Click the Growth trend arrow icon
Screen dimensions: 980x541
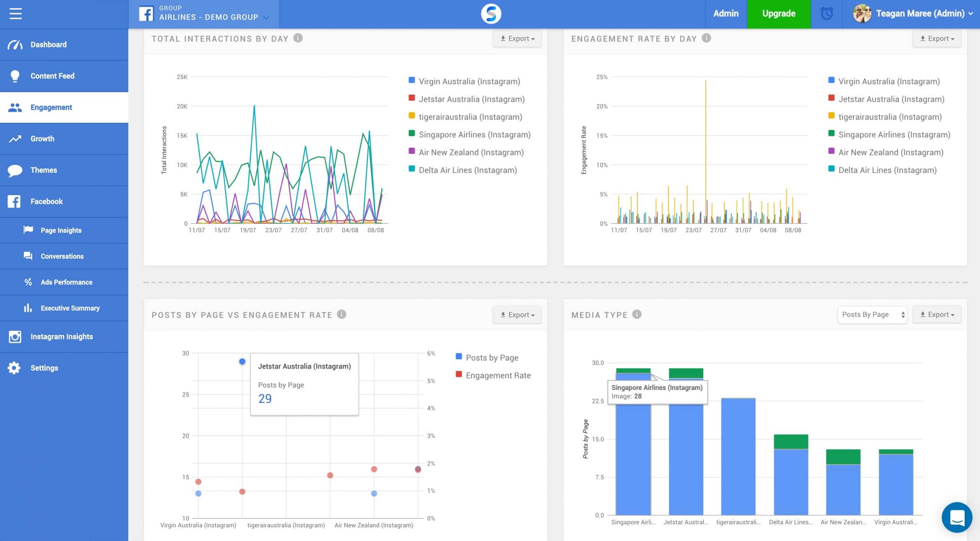pyautogui.click(x=15, y=139)
